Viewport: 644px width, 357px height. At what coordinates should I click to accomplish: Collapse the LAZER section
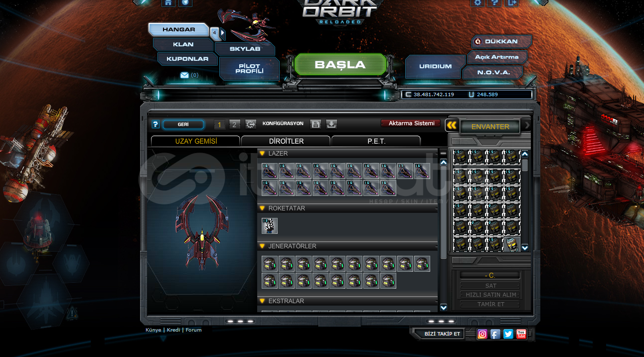(x=262, y=154)
